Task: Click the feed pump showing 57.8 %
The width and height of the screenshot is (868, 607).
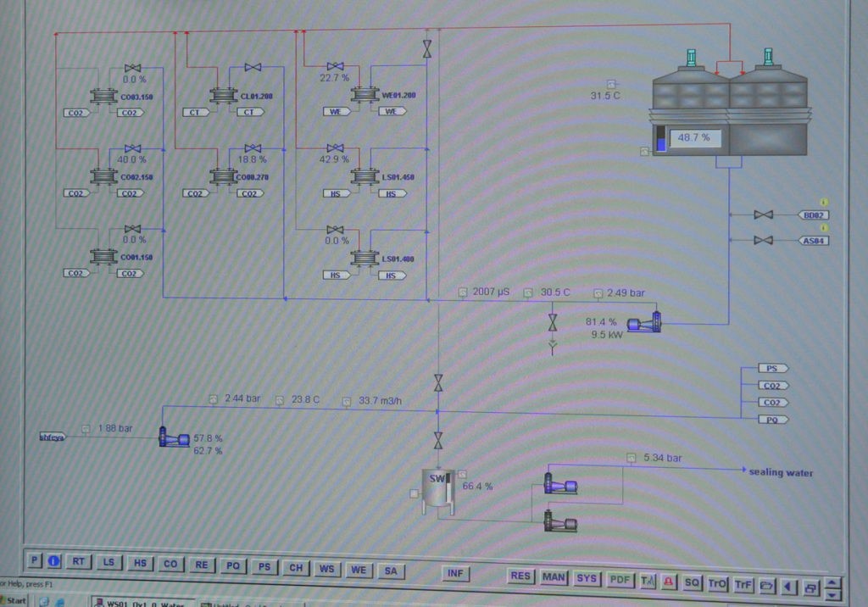Action: [x=175, y=438]
